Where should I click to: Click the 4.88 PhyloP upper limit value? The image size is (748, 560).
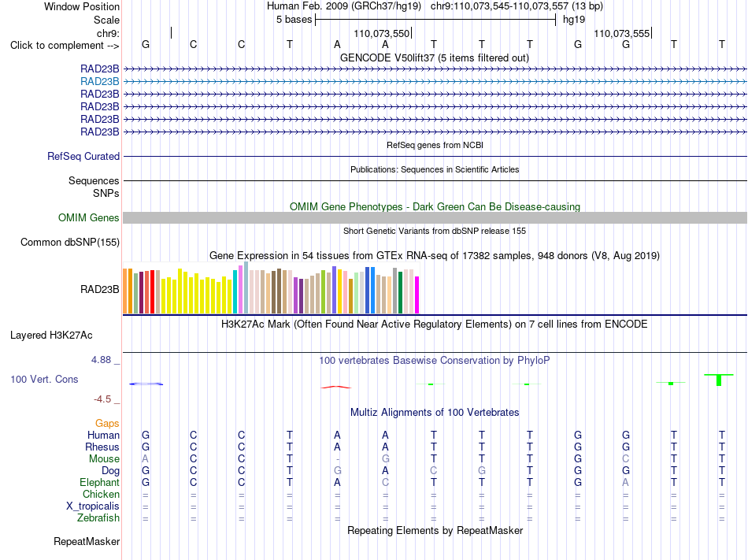point(101,360)
